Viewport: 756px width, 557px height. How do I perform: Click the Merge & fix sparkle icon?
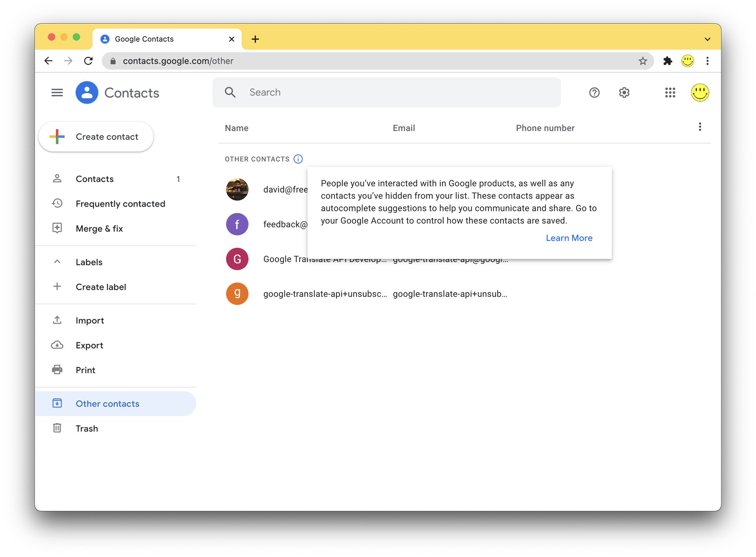(57, 228)
